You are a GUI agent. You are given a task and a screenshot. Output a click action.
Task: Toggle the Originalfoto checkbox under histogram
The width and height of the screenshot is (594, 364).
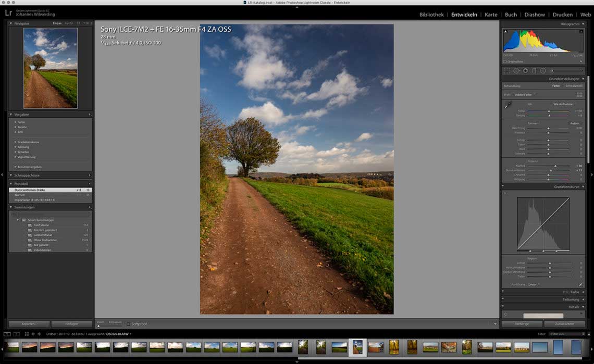click(x=505, y=61)
